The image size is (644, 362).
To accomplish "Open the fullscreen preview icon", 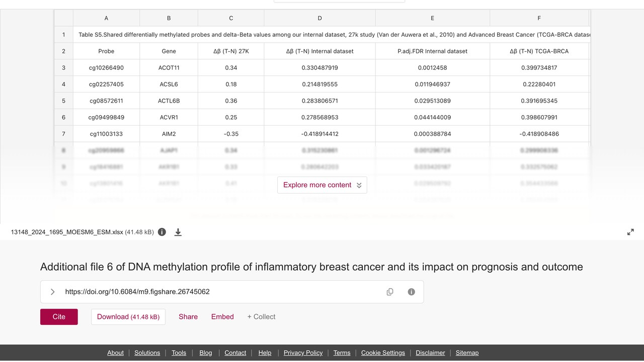I will point(630,232).
